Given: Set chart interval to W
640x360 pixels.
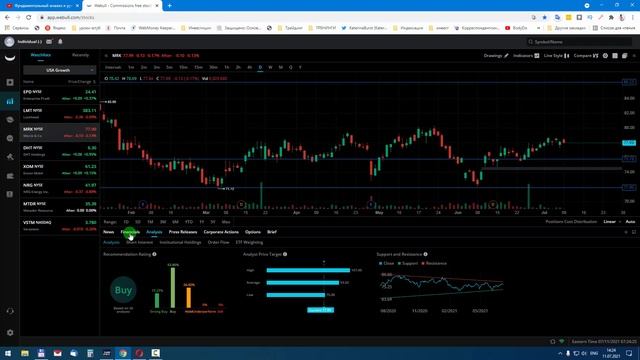Looking at the screenshot, I should [x=270, y=67].
